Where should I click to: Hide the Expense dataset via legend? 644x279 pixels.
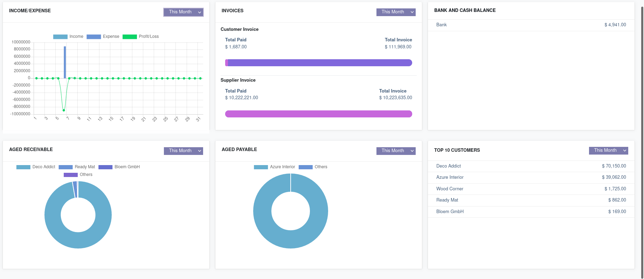103,36
